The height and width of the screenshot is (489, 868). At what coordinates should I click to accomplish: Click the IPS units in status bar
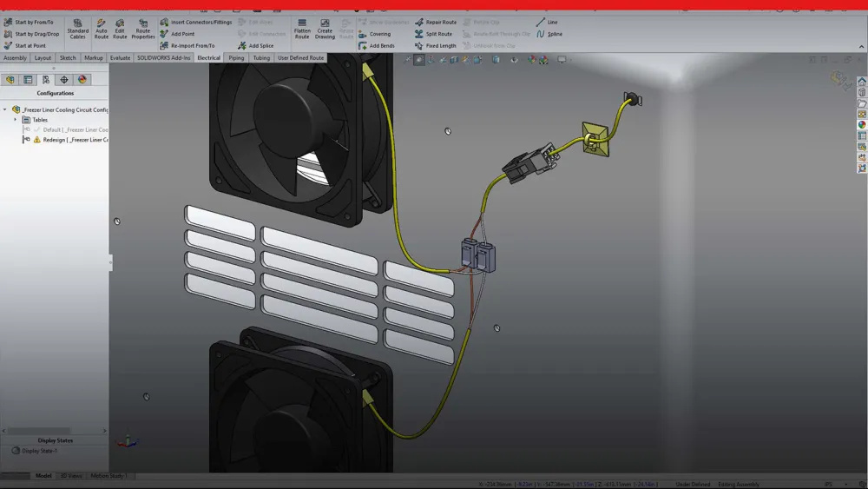[828, 485]
